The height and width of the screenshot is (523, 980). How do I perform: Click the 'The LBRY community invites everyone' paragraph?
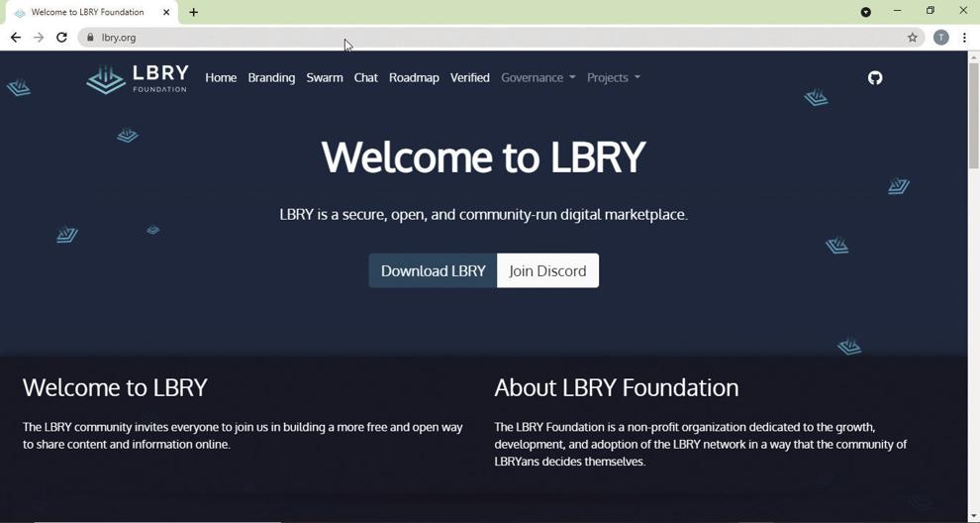[243, 436]
